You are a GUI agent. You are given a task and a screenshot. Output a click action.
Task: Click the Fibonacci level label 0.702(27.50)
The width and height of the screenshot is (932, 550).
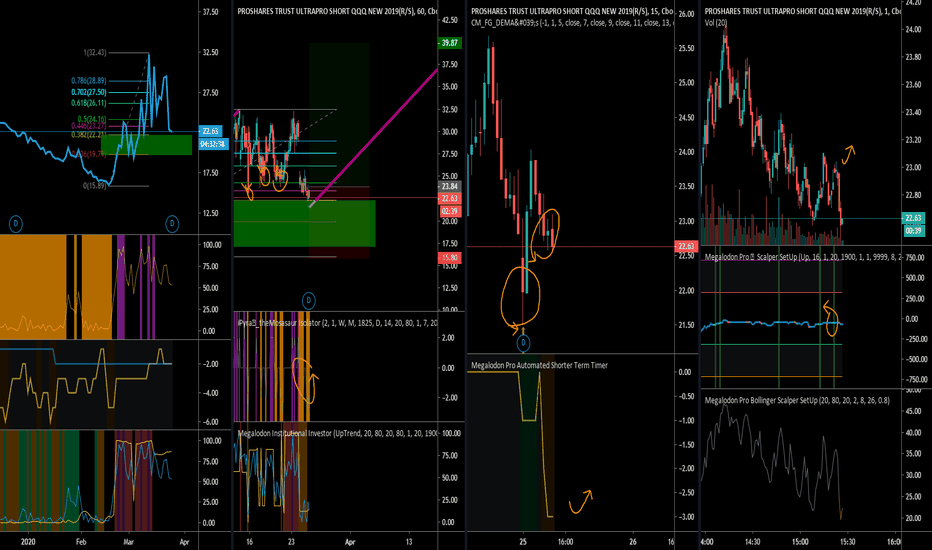point(89,92)
